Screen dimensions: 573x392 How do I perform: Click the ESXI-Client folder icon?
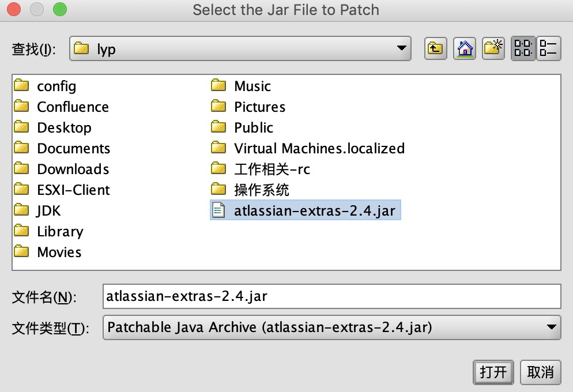21,189
